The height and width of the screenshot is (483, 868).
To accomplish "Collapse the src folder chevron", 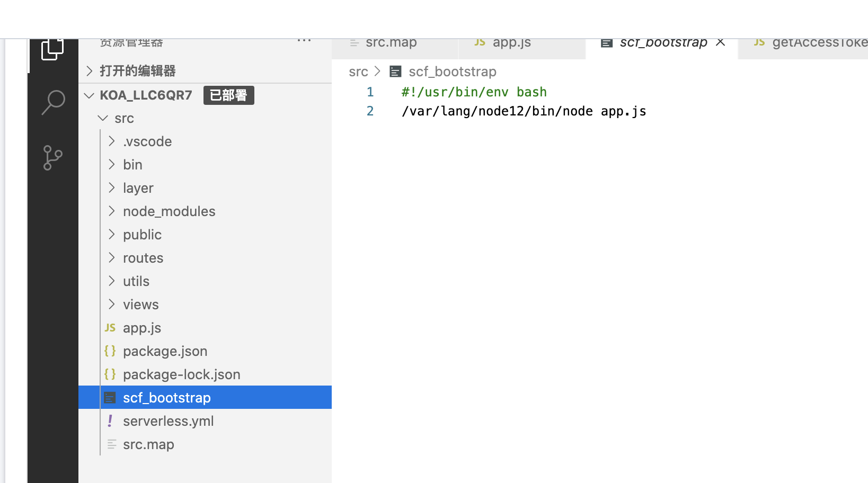I will (103, 118).
